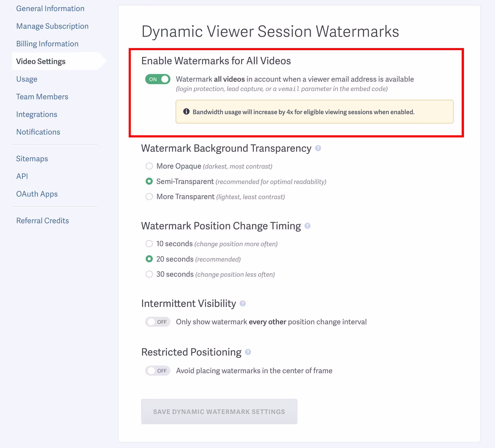
Task: Click info icon in bandwidth usage notice
Action: [x=186, y=112]
